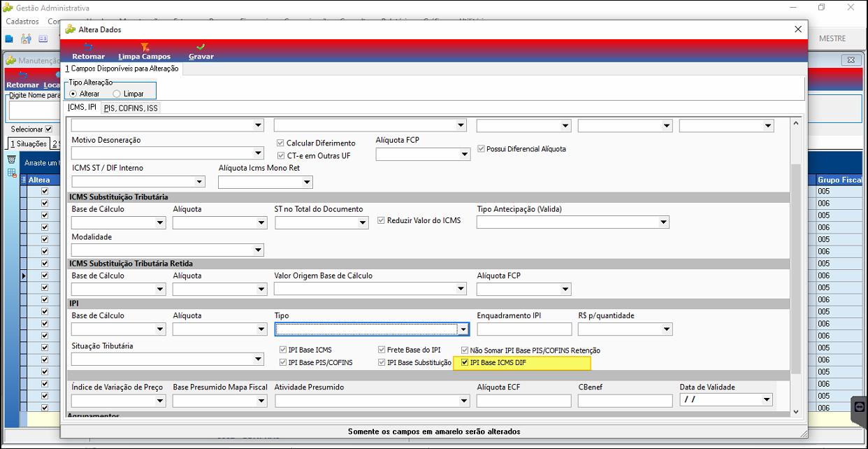Switch to ICMS, IPI tab
This screenshot has height=449, width=868.
(82, 107)
